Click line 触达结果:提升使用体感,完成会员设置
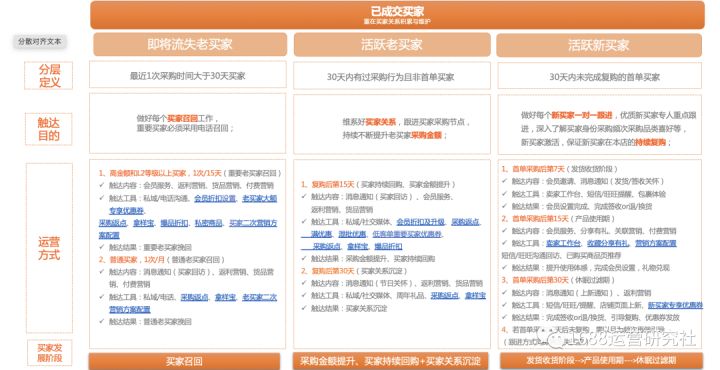Viewport: 720px width, 370px height. pyautogui.click(x=591, y=268)
